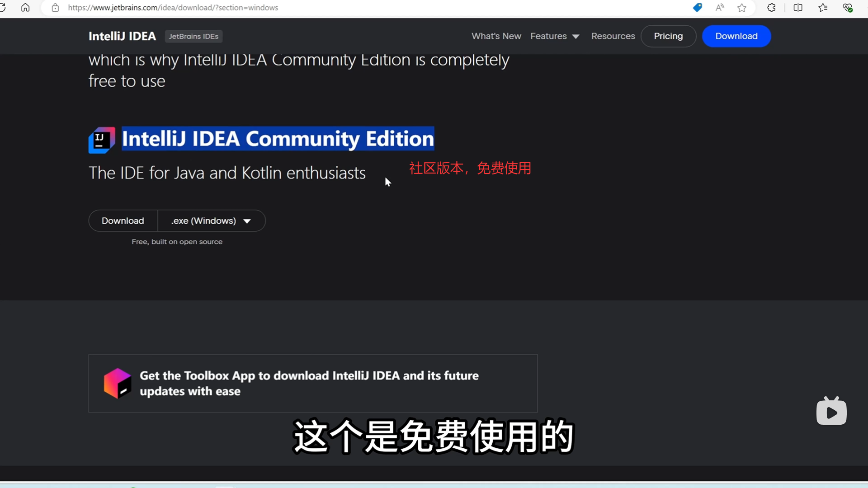The height and width of the screenshot is (488, 868).
Task: Click the browser address bar URL
Action: 173,8
